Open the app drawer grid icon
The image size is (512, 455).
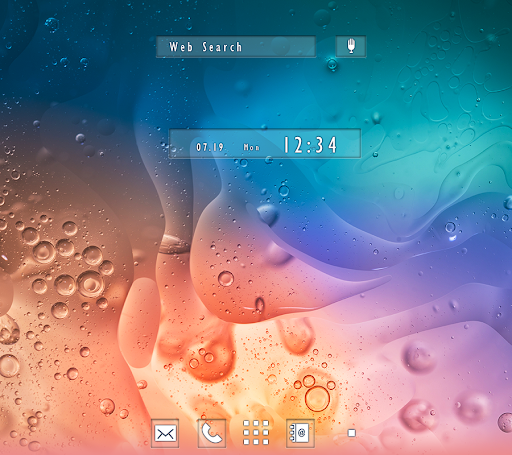[x=256, y=432]
